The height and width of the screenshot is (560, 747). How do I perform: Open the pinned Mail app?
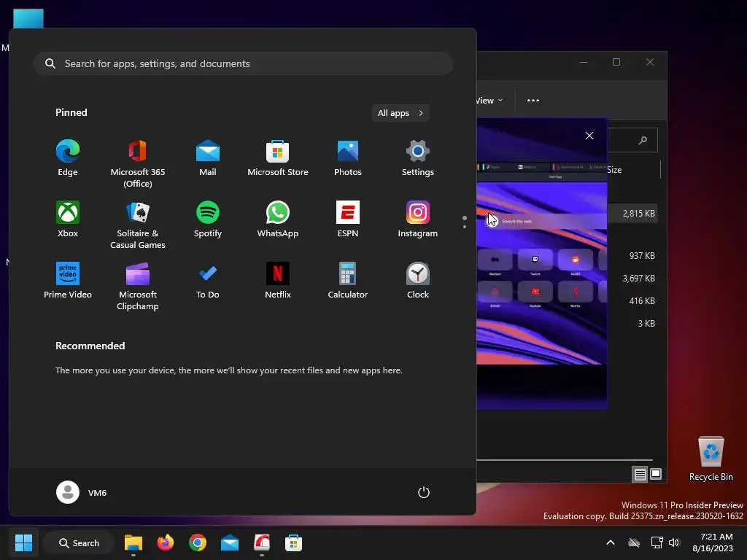tap(208, 158)
